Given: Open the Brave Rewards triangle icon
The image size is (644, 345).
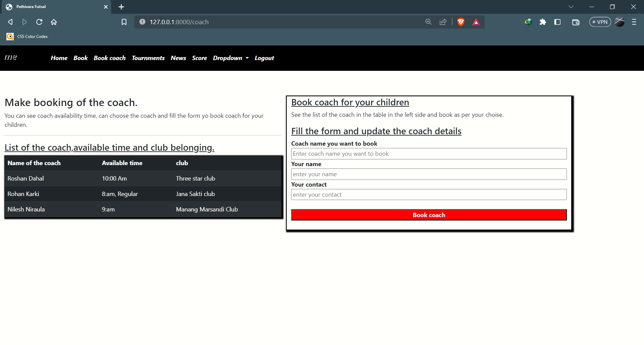Looking at the screenshot, I should click(476, 22).
